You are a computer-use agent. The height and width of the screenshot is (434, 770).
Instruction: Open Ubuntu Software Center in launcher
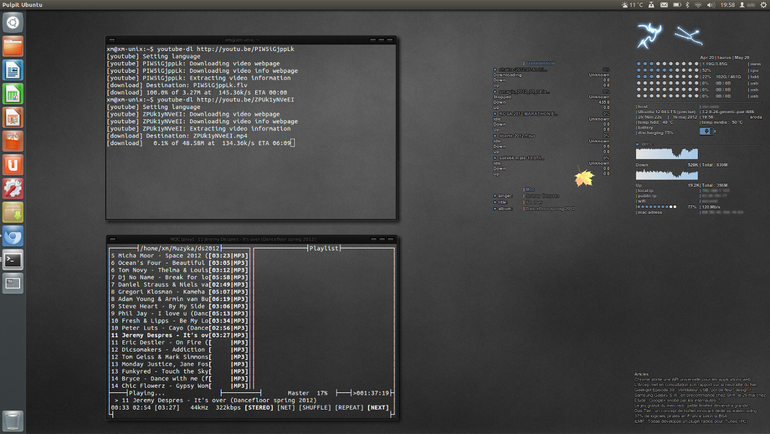point(13,141)
